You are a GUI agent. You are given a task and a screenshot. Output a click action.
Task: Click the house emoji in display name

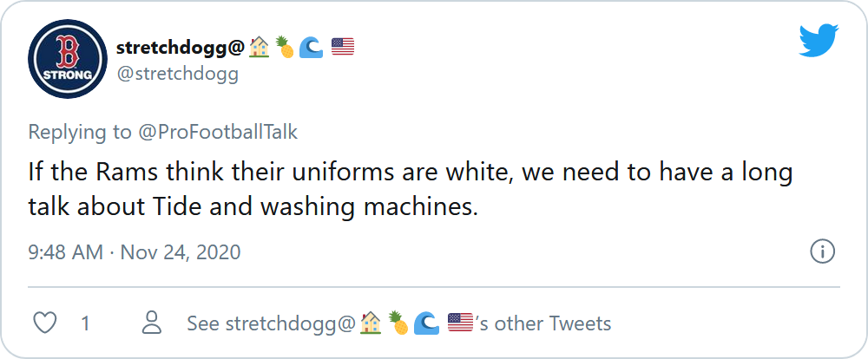tap(259, 48)
